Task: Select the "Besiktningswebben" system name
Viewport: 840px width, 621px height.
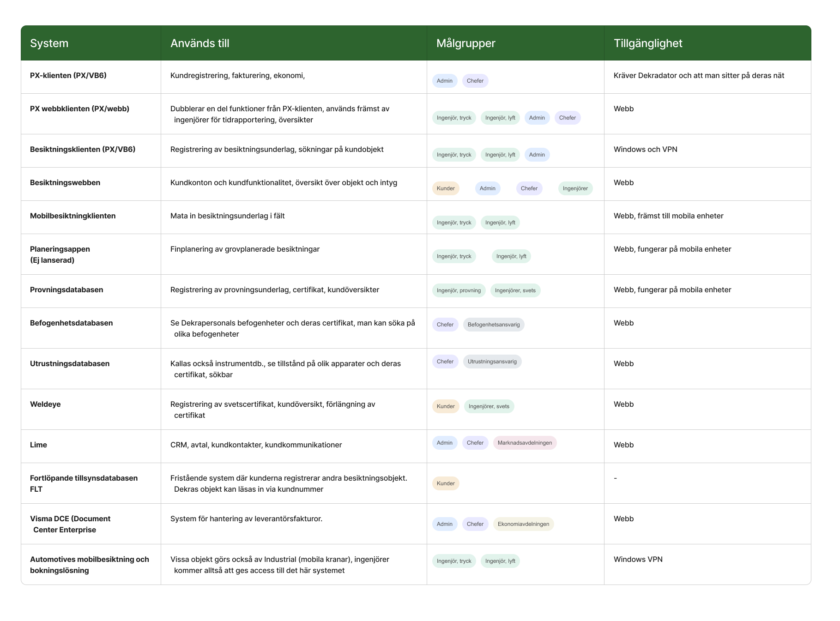Action: pyautogui.click(x=65, y=182)
